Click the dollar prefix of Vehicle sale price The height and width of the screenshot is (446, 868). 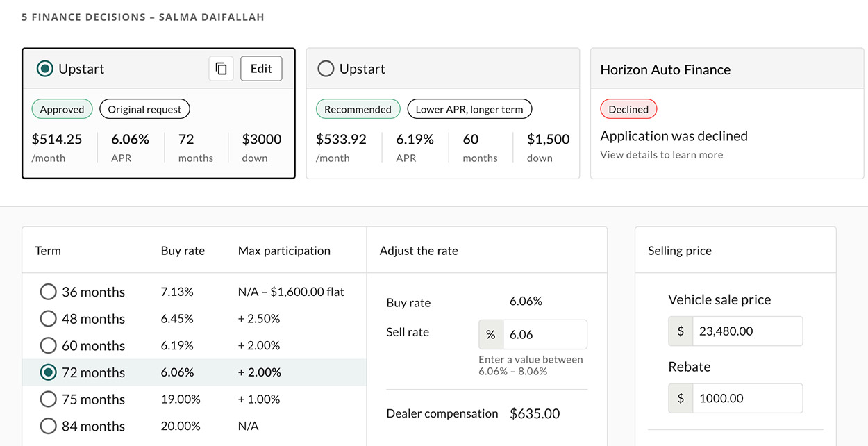click(681, 331)
